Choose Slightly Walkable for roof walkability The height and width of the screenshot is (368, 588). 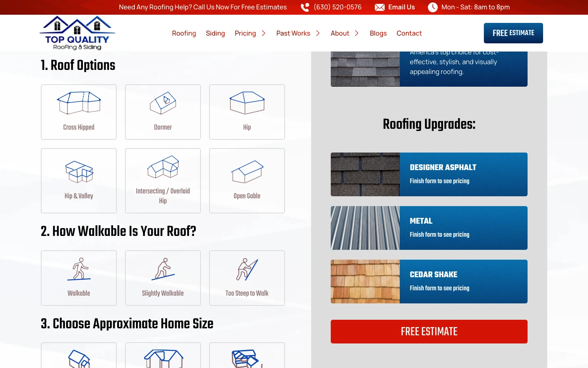point(163,278)
